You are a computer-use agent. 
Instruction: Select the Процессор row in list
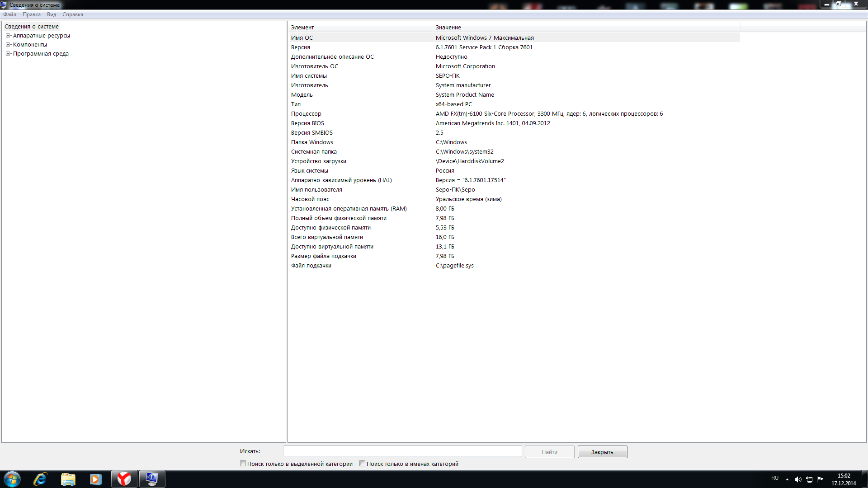pos(306,114)
